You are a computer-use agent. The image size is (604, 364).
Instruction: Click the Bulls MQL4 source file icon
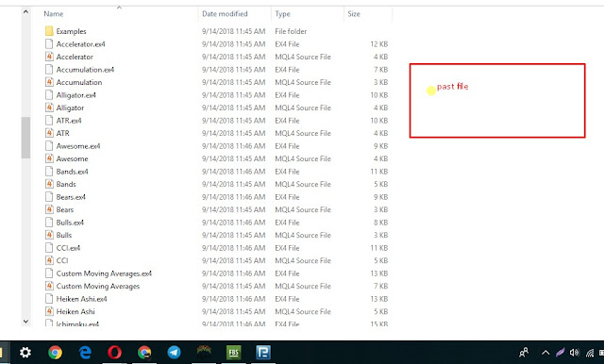(x=49, y=235)
